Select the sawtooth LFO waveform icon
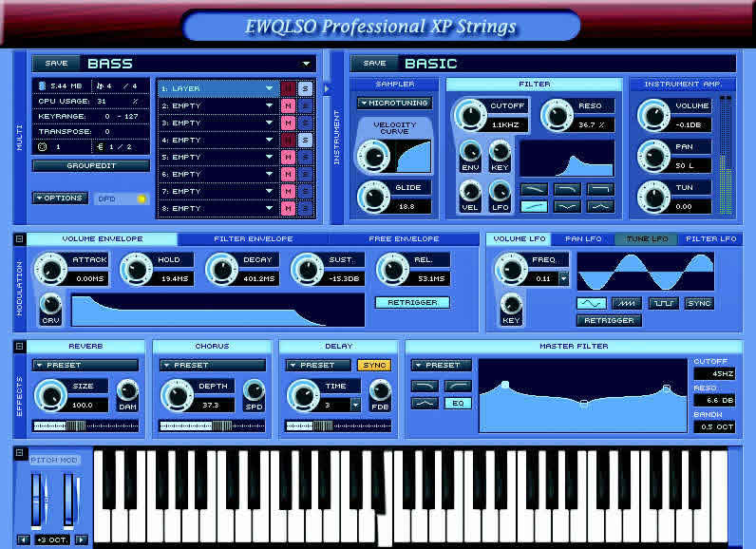The height and width of the screenshot is (549, 756). coord(627,303)
